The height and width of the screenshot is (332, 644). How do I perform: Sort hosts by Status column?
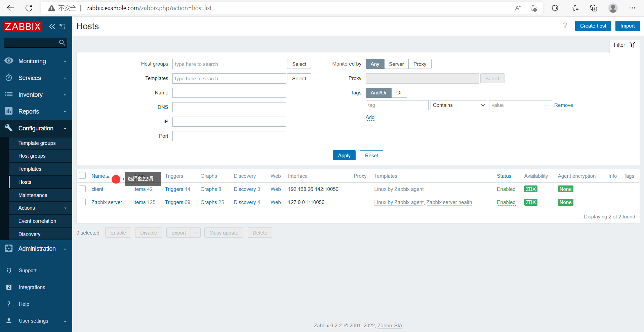tap(504, 176)
